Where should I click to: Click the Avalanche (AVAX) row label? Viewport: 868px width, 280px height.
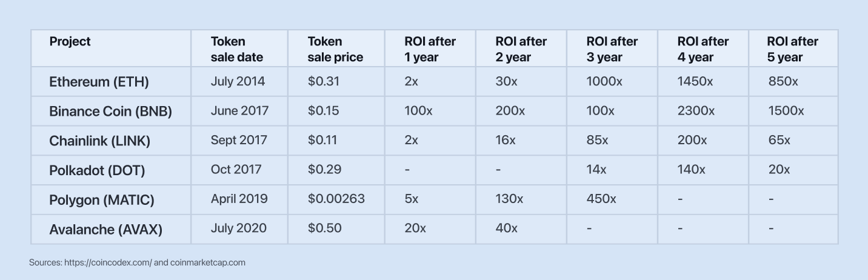click(105, 230)
